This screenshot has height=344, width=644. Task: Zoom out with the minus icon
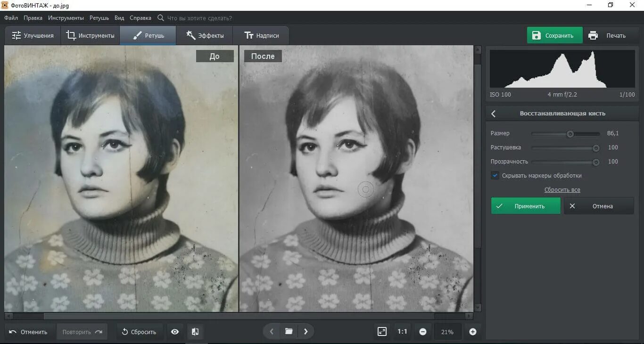[423, 332]
